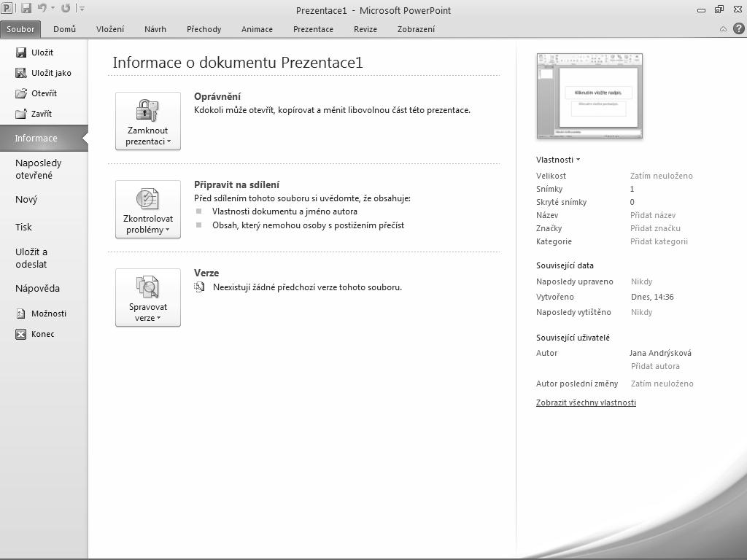
Task: Open Customize Quick Access Toolbar dropdown
Action: [82, 9]
